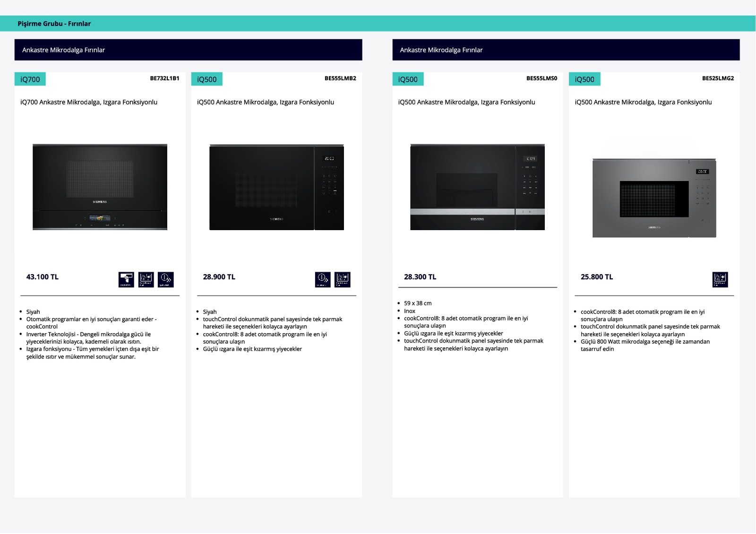Click the 'cookControl8' bullet in the 28.300 TL card

tap(466, 322)
